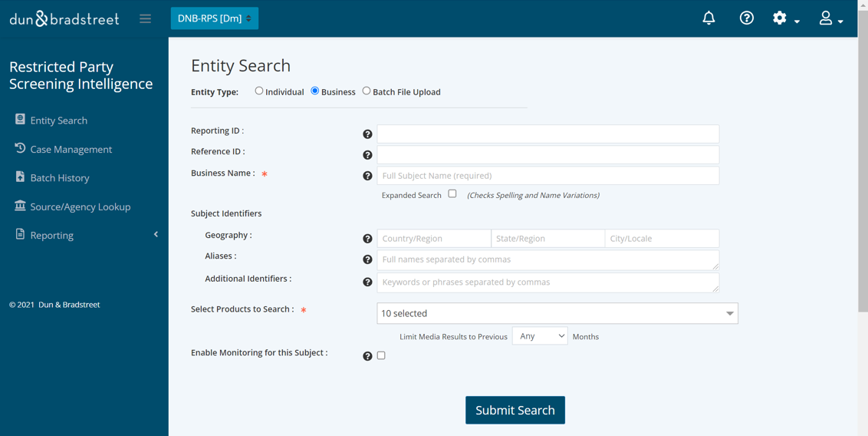Screen dimensions: 868x436
Task: Go to Case Management in sidebar
Action: tap(71, 149)
